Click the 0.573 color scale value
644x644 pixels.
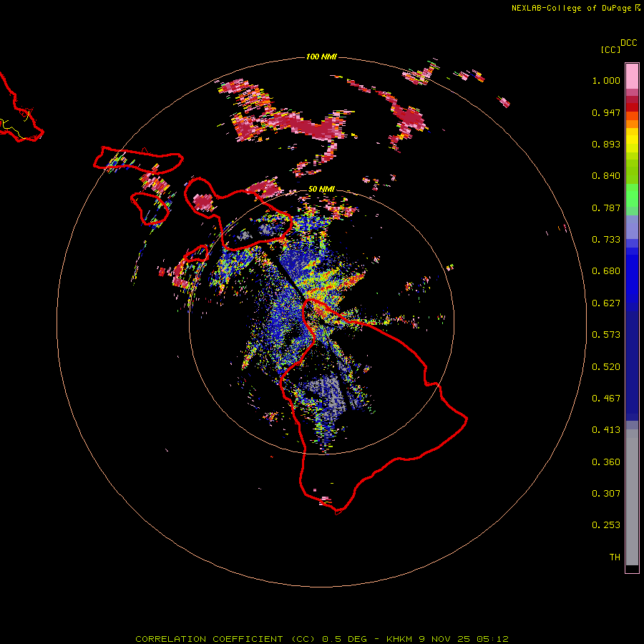pos(606,335)
